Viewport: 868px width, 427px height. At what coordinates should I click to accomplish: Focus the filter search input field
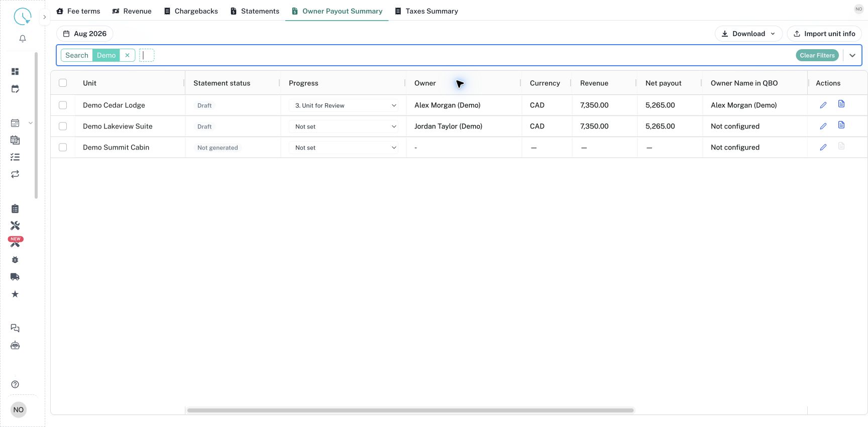click(x=147, y=55)
